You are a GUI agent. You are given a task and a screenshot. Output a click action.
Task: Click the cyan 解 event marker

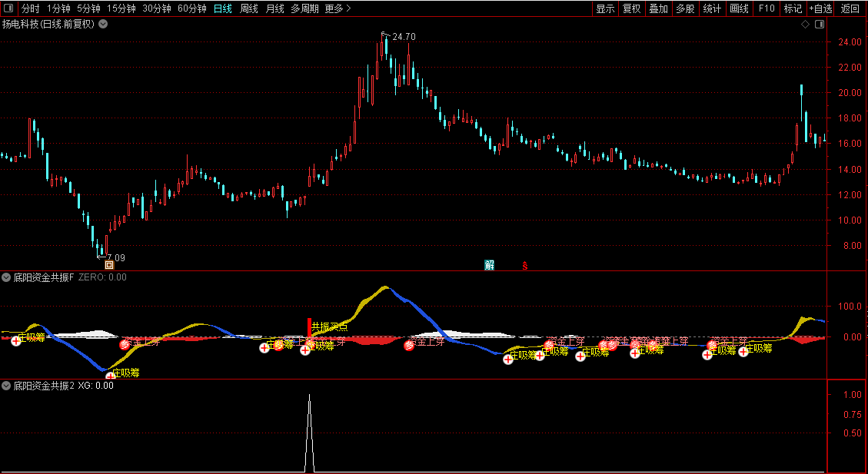tap(490, 265)
